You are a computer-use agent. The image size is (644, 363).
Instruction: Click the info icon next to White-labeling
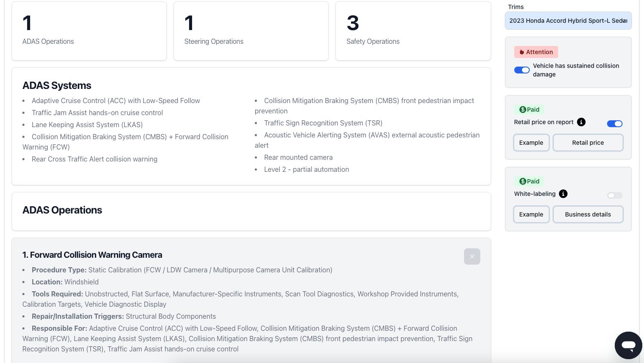[x=563, y=194]
